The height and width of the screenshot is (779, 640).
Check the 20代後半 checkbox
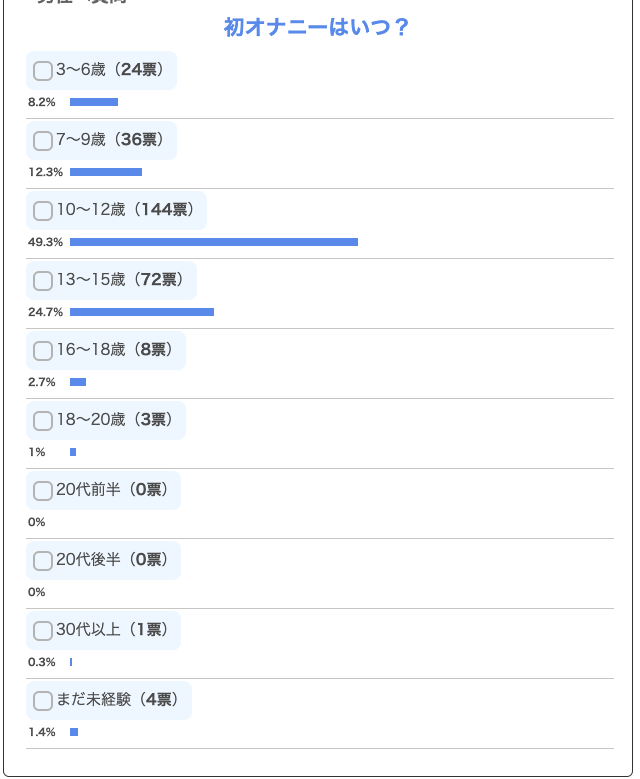click(x=43, y=561)
